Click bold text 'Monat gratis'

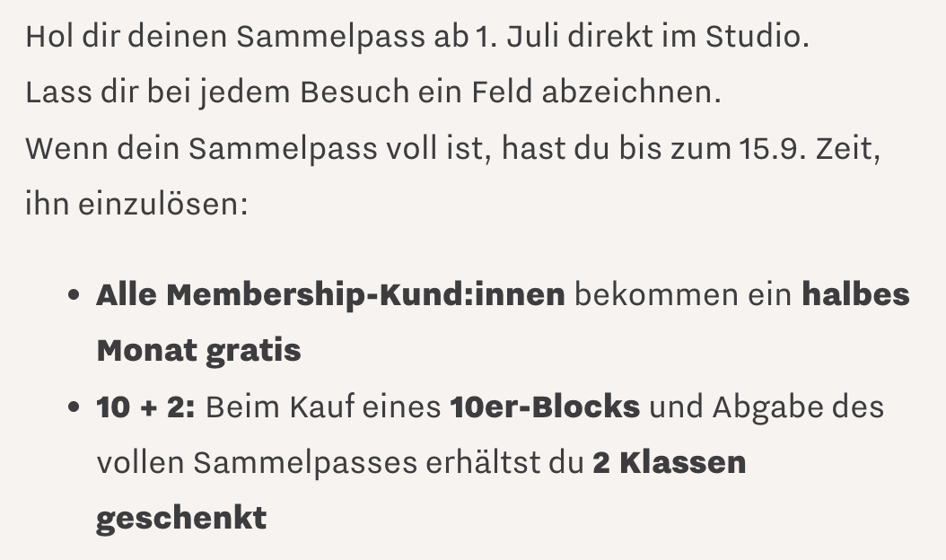tap(198, 351)
